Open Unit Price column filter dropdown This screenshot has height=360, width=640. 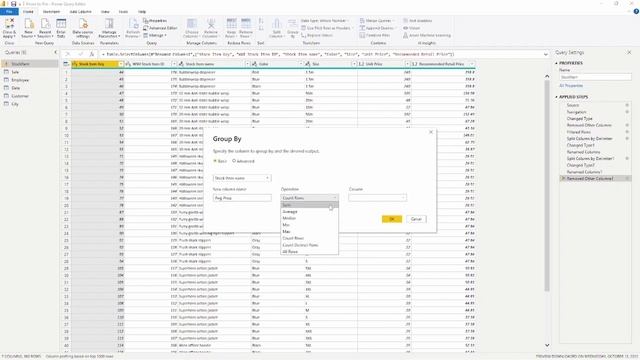pos(407,64)
